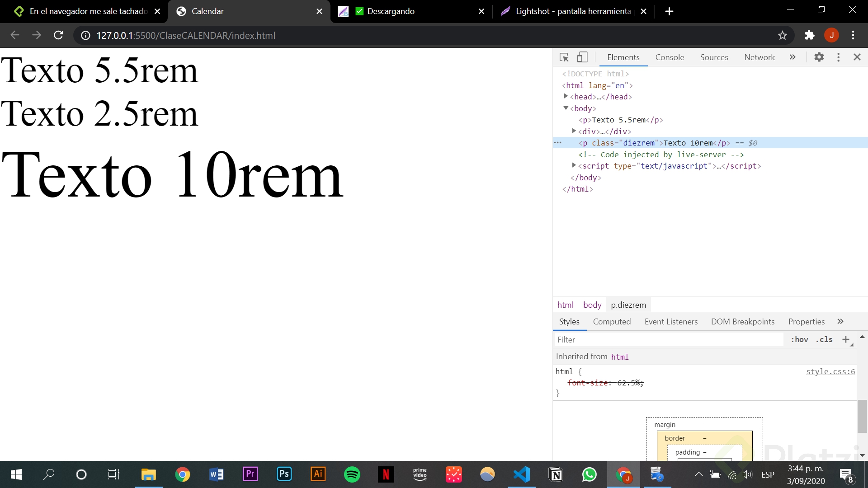Switch to the Lightshot browser tab

[x=573, y=11]
